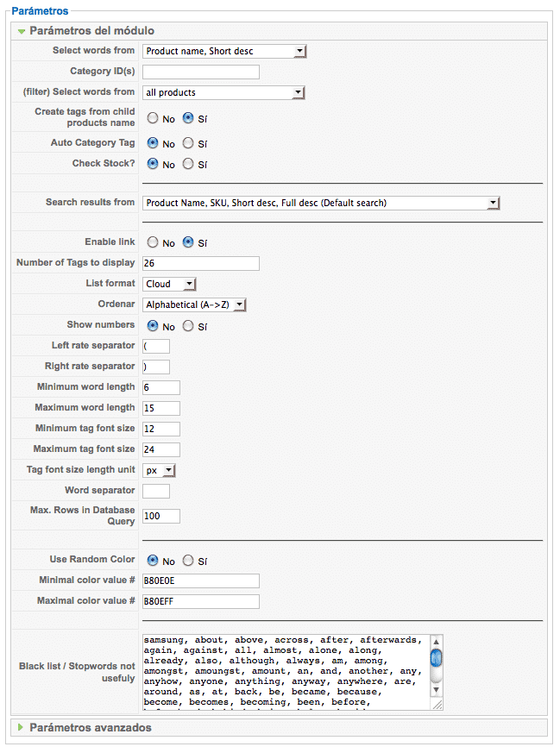Select Sí for Create tags from child products

188,117
